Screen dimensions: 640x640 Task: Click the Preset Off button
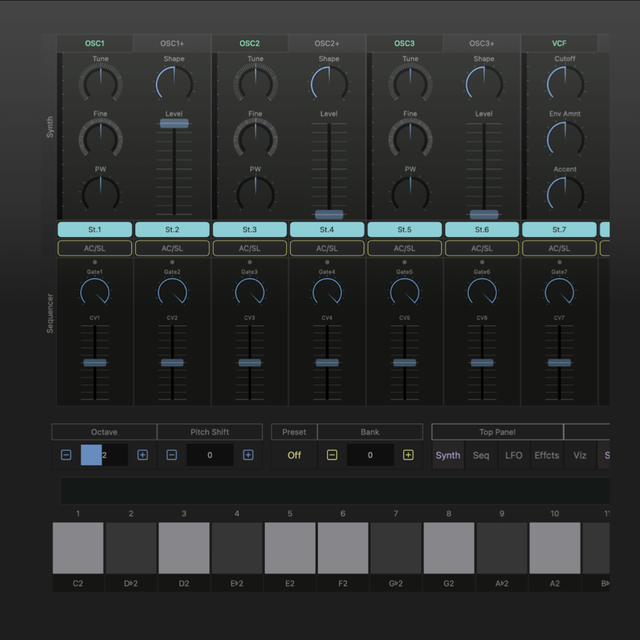click(x=294, y=455)
